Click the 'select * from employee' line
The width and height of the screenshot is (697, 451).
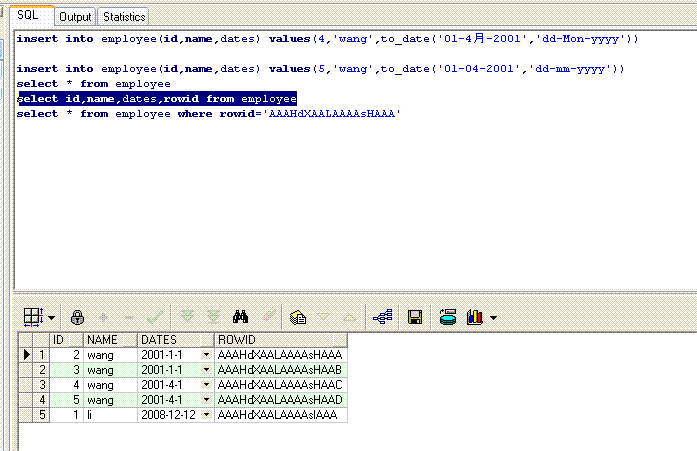[x=93, y=84]
